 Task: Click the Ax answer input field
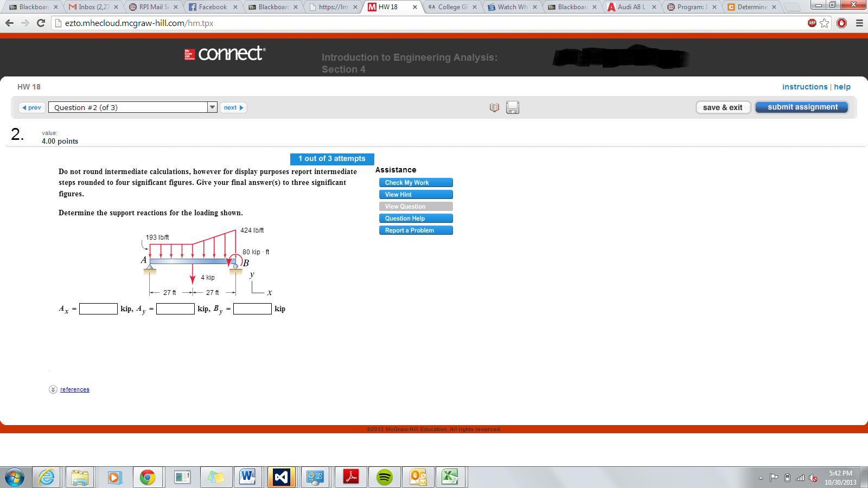[98, 309]
